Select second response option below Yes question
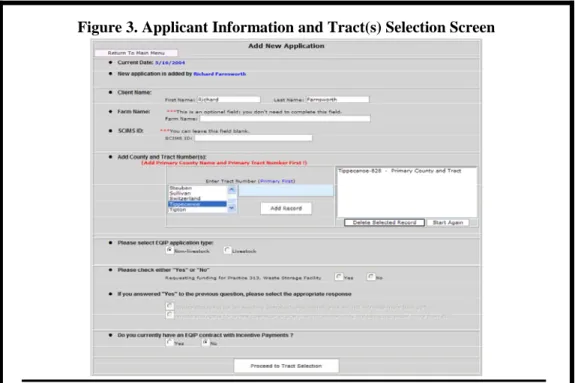575x383 pixels. pyautogui.click(x=169, y=315)
